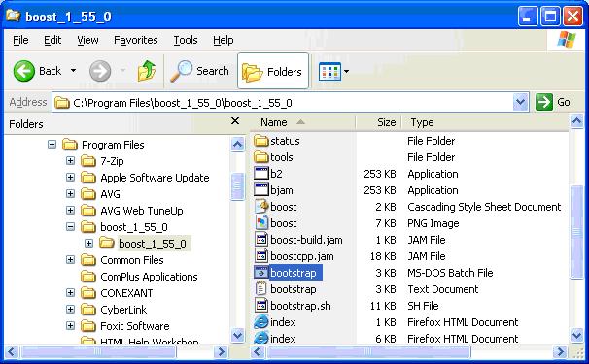Image resolution: width=589 pixels, height=364 pixels.
Task: Click the folder tree vertical scrollbar thumb
Action: 237,186
